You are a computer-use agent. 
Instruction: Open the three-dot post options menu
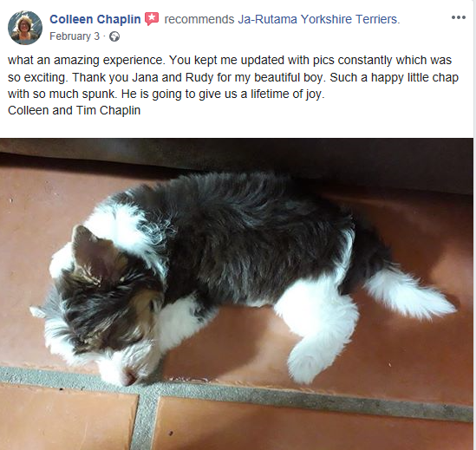click(x=459, y=17)
